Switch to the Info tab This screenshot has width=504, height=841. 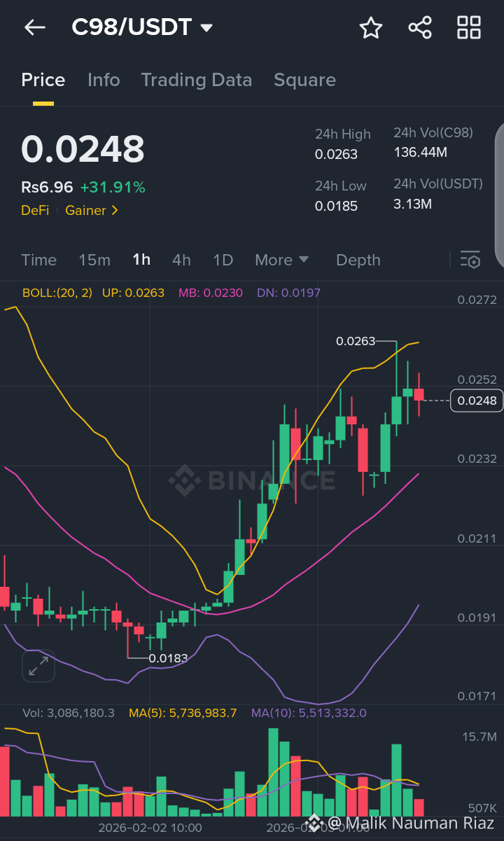(104, 80)
